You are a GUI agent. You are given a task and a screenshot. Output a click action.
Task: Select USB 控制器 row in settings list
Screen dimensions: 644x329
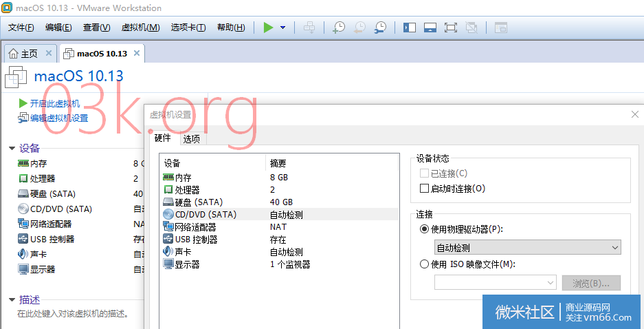coord(280,240)
